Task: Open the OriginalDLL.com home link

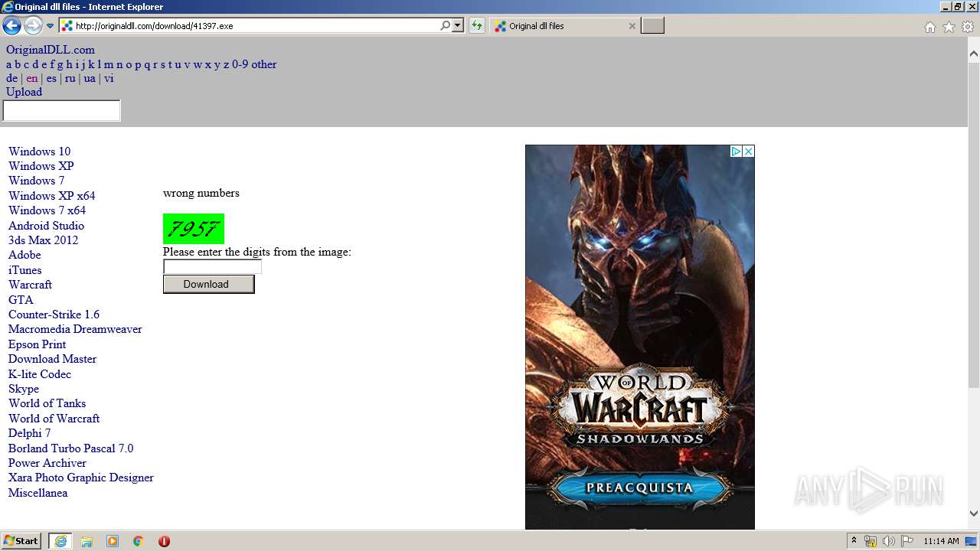Action: 51,50
